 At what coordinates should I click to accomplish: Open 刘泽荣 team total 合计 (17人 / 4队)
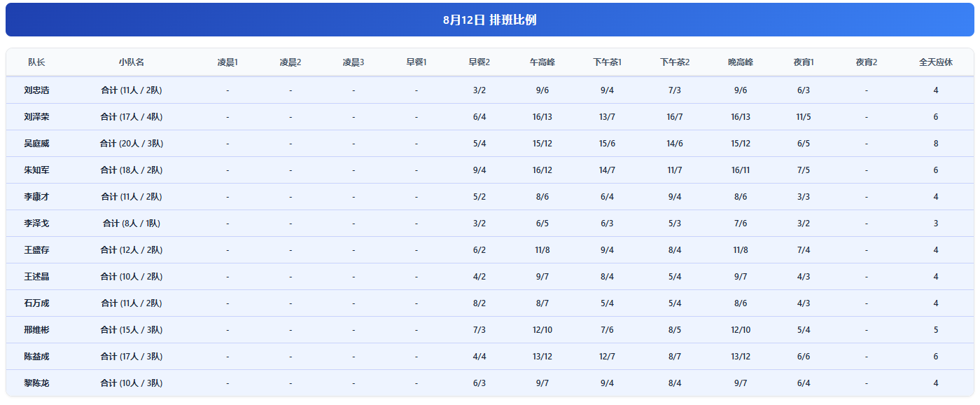pos(131,117)
